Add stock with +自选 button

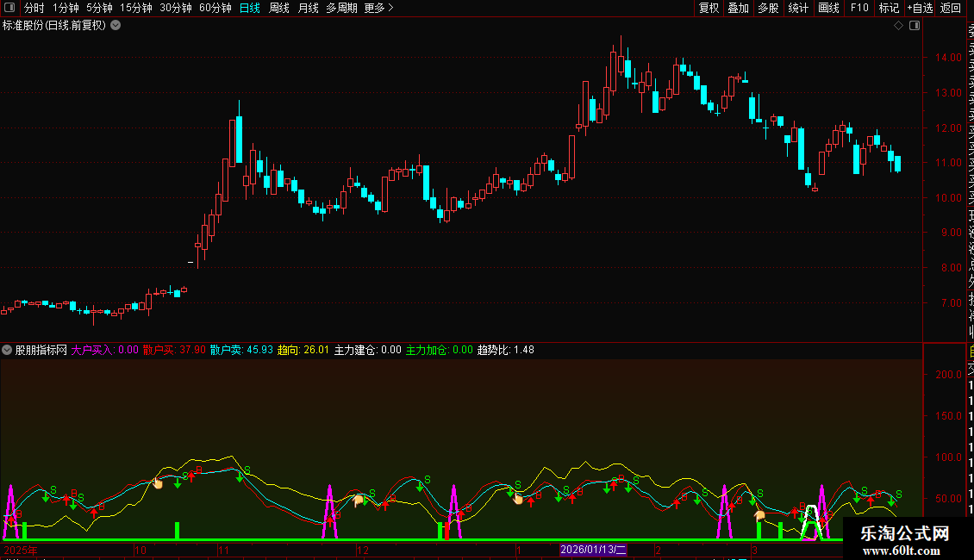click(920, 8)
